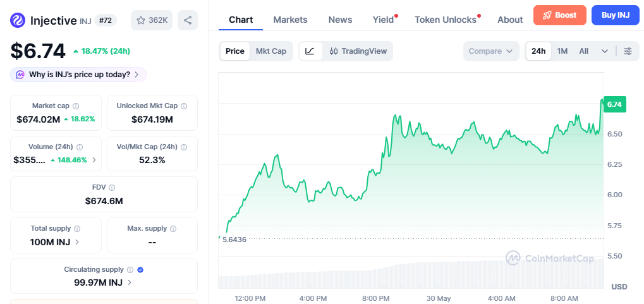Screen dimensions: 644x304
Task: Select line chart view icon
Action: pos(310,51)
